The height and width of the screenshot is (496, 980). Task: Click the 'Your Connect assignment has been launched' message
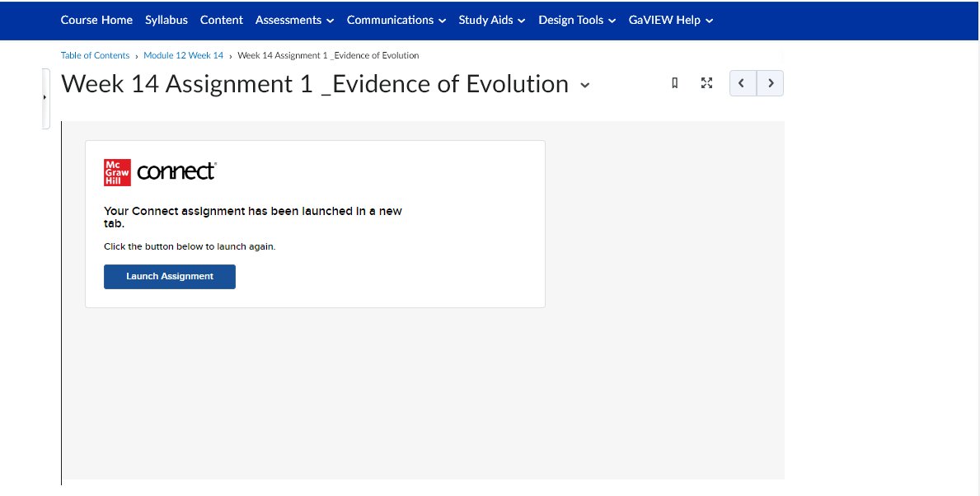(x=252, y=217)
